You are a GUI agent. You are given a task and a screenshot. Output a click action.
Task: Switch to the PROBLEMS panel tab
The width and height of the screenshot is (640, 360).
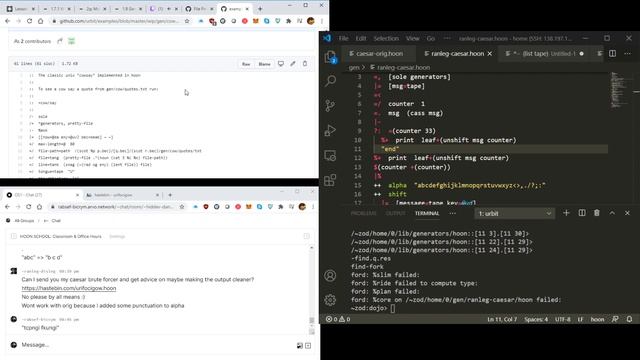click(363, 213)
